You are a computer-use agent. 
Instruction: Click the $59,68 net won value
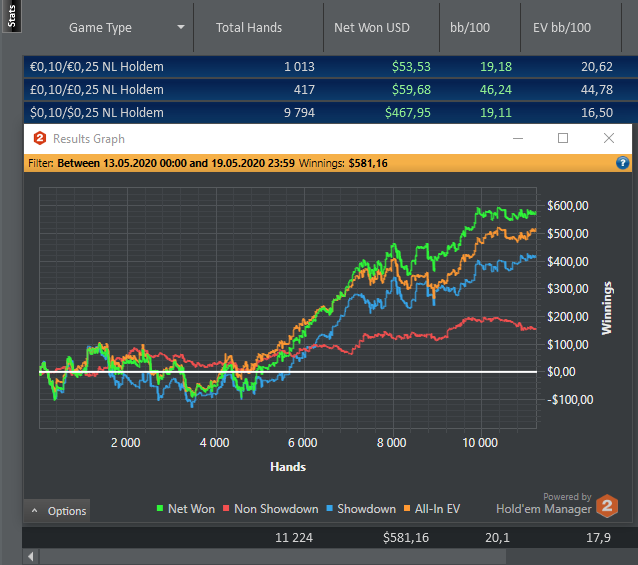click(411, 89)
